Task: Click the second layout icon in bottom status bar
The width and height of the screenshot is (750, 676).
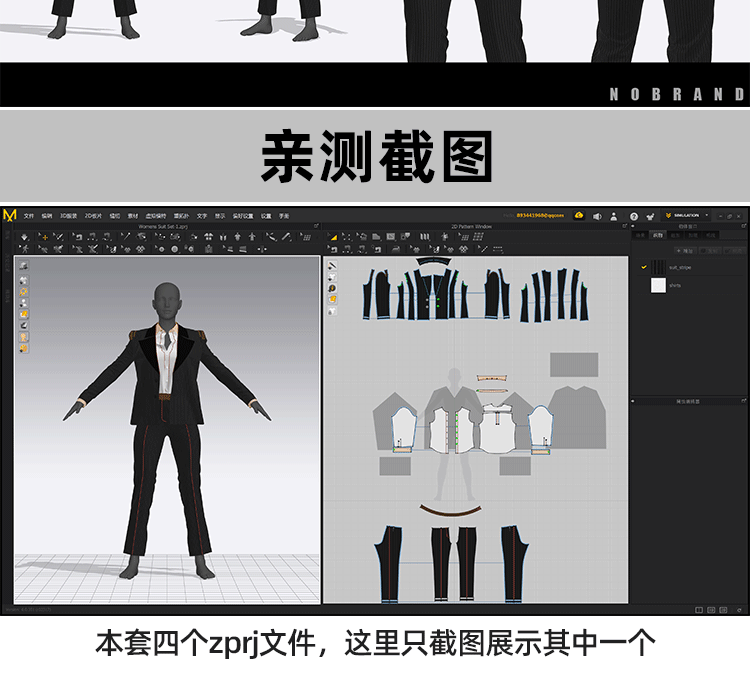Action: [x=711, y=610]
